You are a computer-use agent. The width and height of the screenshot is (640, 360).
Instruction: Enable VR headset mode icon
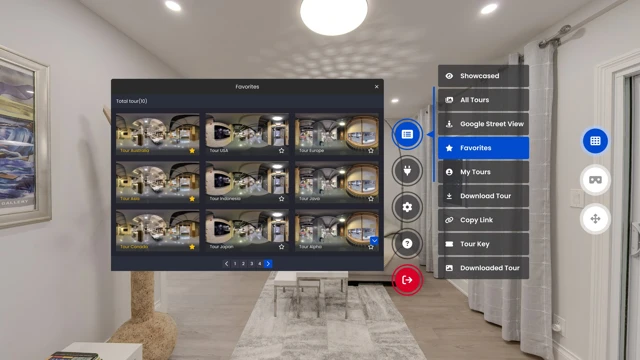pos(595,180)
